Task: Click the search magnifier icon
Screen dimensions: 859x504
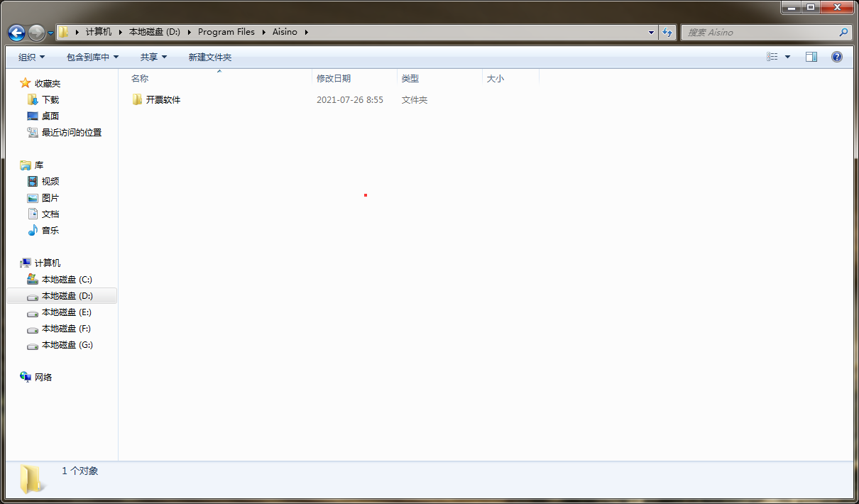Action: (843, 32)
